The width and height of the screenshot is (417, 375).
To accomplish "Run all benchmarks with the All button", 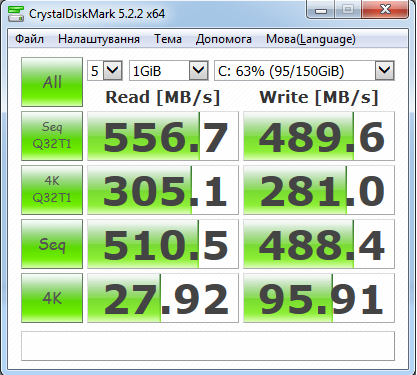I will point(52,82).
